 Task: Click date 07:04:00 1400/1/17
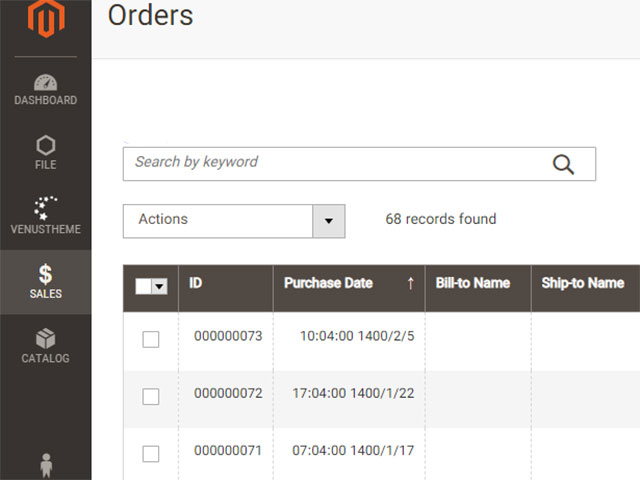click(353, 450)
